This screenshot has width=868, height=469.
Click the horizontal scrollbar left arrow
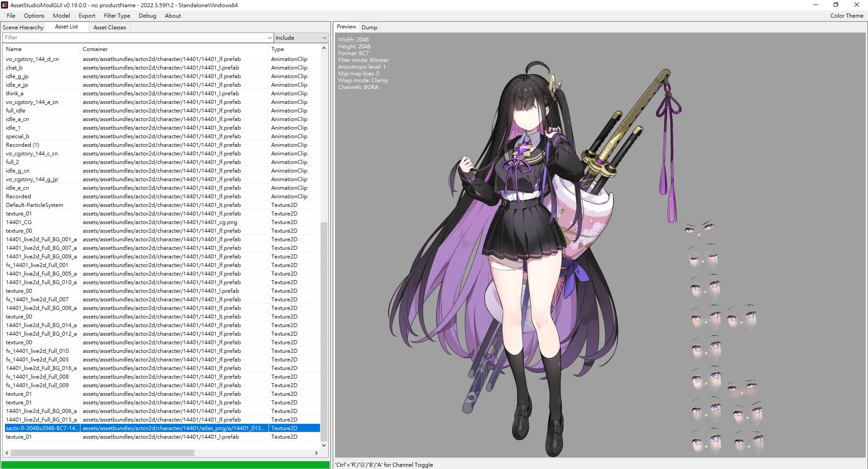pos(7,453)
